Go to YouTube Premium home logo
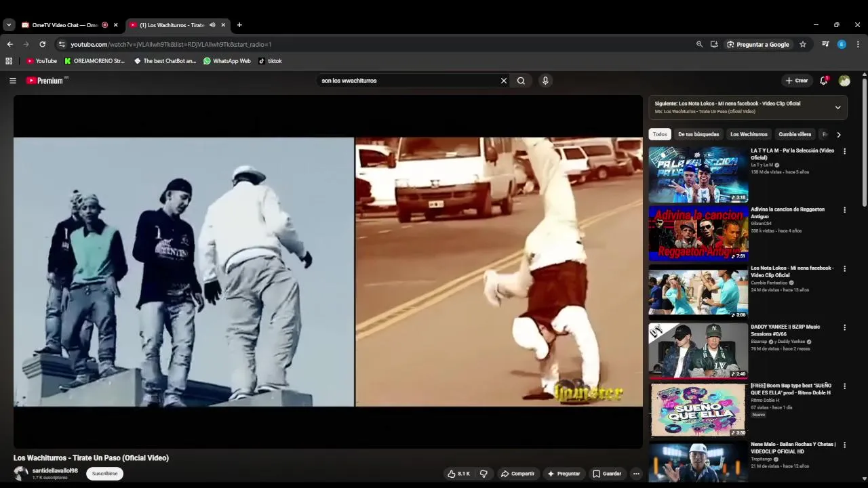Viewport: 868px width, 488px height. tap(45, 81)
